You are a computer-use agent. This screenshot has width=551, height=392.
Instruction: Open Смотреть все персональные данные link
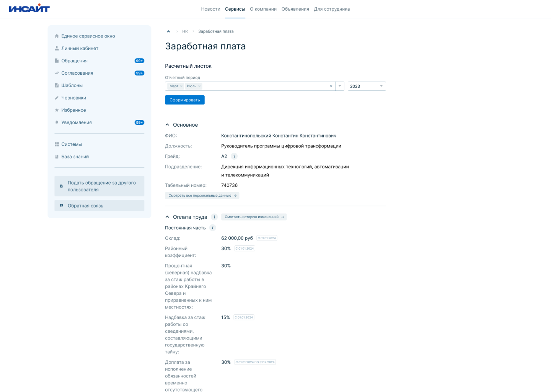coord(202,196)
